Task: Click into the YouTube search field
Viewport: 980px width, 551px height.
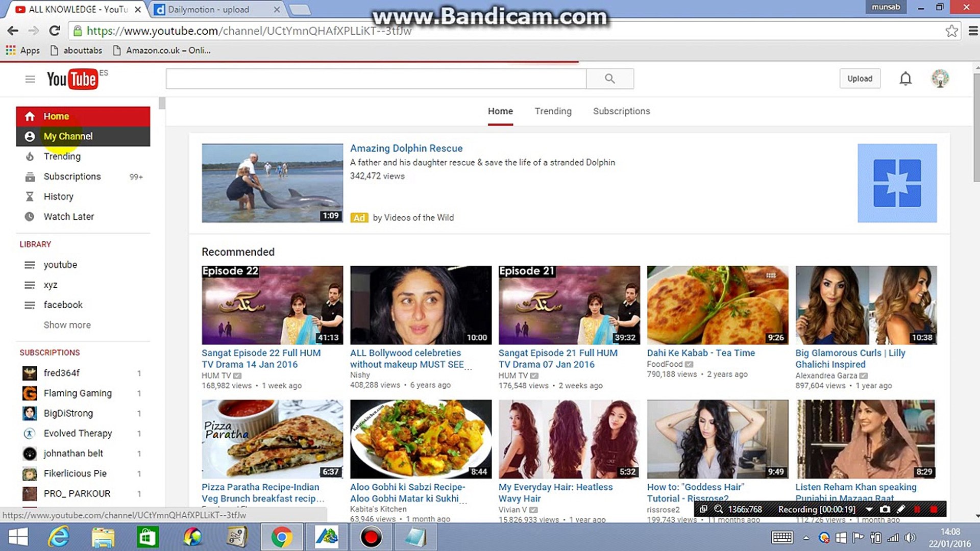Action: pos(376,79)
